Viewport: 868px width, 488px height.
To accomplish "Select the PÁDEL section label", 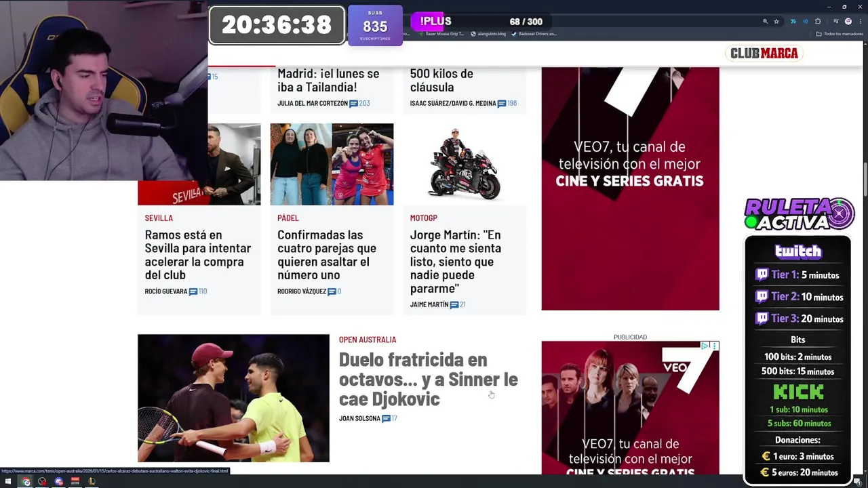I will (x=288, y=218).
